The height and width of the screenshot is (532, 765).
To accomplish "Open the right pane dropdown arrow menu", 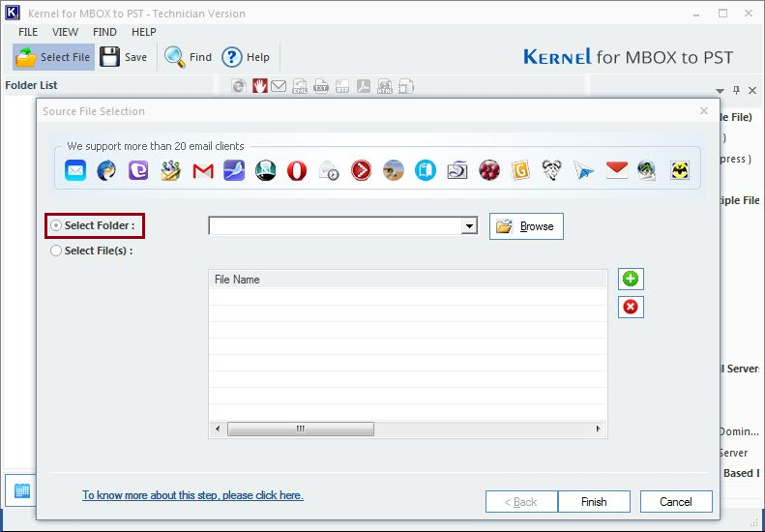I will coord(720,91).
